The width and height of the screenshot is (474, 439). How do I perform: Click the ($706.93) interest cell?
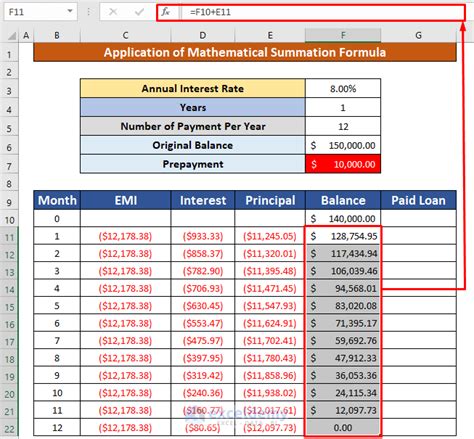pos(203,288)
